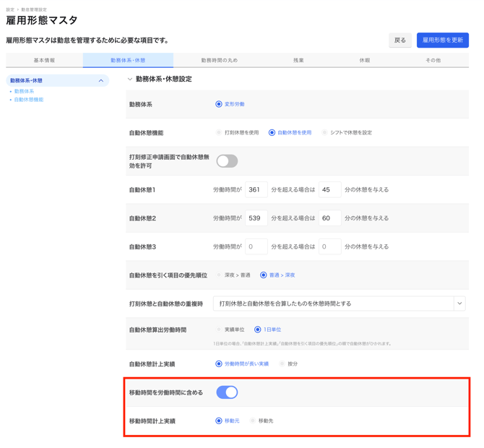Screen dimensions: 484x448
Task: Jump to 自動休憩機能 sidebar link
Action: tap(29, 100)
